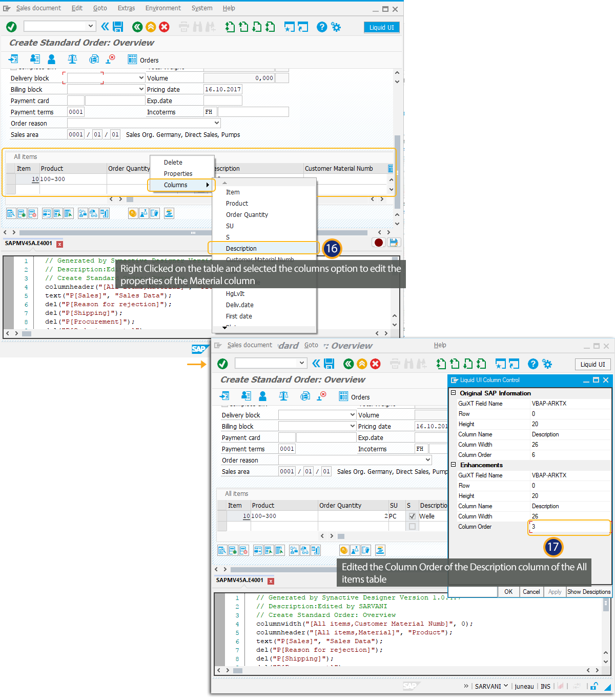The height and width of the screenshot is (700, 615).
Task: Untick the checked S checkbox in the Welle row
Action: [412, 516]
